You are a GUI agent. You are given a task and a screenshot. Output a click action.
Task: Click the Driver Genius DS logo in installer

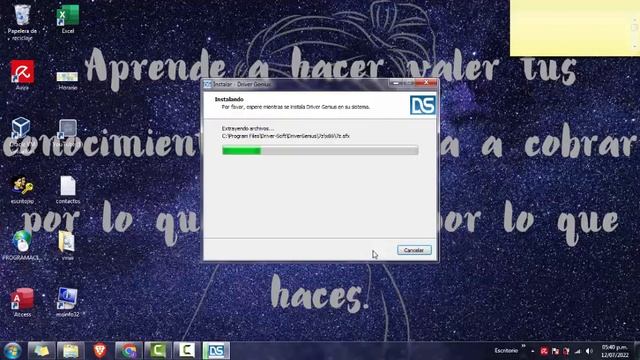(422, 105)
